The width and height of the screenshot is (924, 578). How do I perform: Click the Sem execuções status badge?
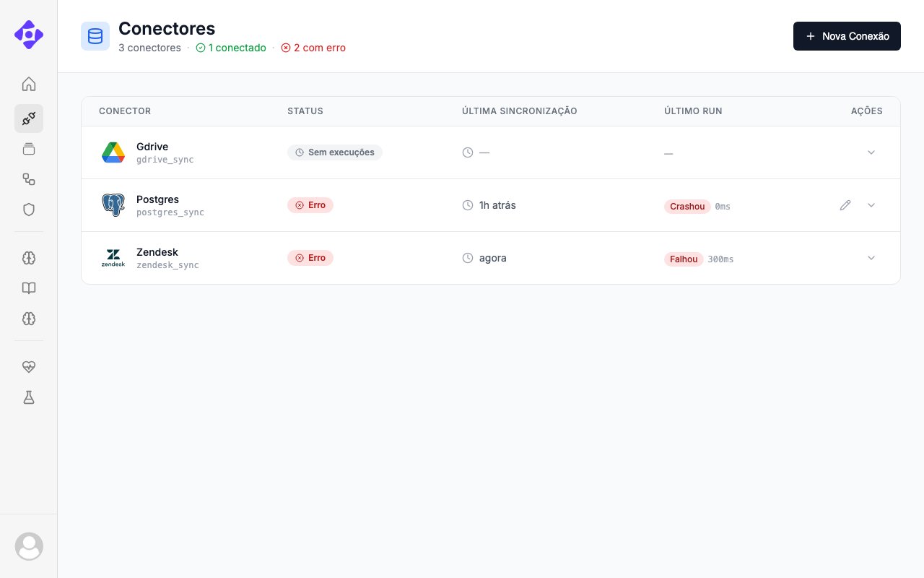tap(335, 152)
